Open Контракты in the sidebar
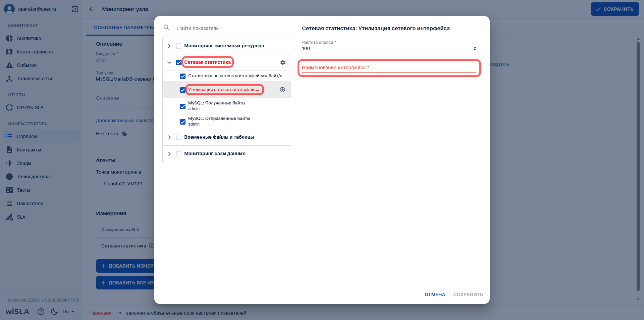The height and width of the screenshot is (320, 644). pyautogui.click(x=29, y=150)
